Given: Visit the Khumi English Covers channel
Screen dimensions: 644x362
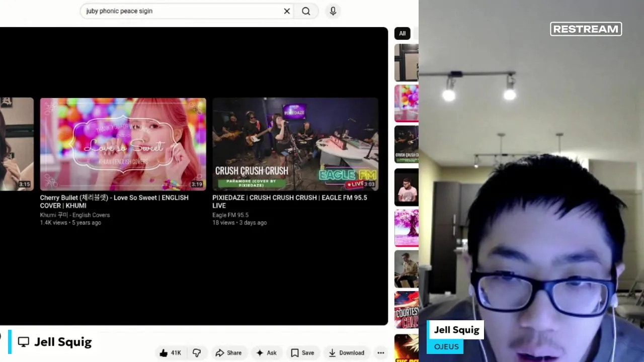Looking at the screenshot, I should coord(75,215).
